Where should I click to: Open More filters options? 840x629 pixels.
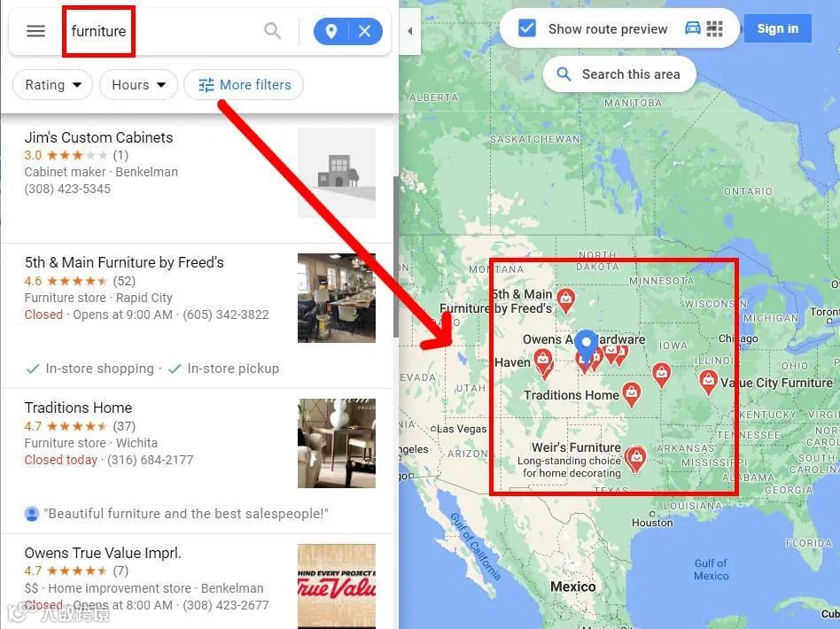pyautogui.click(x=244, y=85)
